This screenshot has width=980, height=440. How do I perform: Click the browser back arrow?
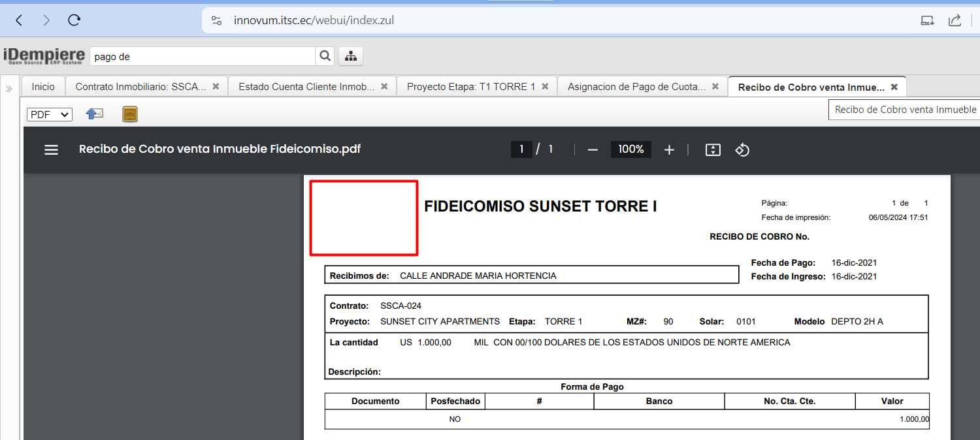click(x=19, y=20)
